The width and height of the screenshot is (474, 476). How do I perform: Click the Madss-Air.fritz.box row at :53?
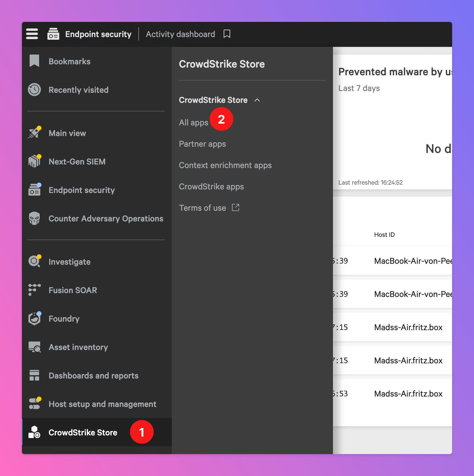pyautogui.click(x=393, y=394)
